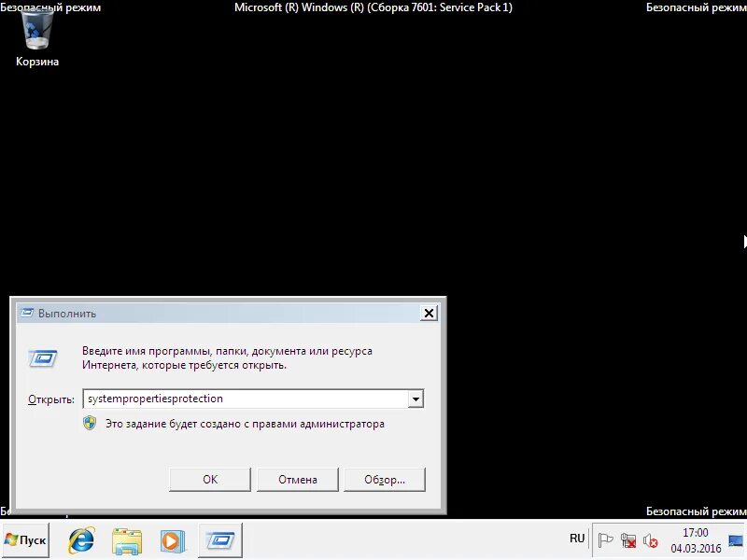Click the 'Это задание будет создано' notice text
Screen dimensions: 747x560
[245, 424]
